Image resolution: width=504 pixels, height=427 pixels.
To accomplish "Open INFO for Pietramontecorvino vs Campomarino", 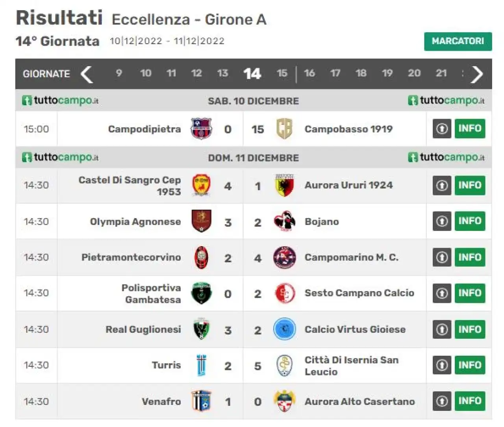I will (x=470, y=257).
